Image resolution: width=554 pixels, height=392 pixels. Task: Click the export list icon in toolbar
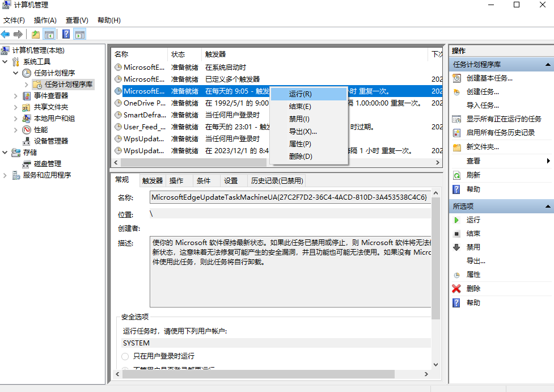[35, 33]
